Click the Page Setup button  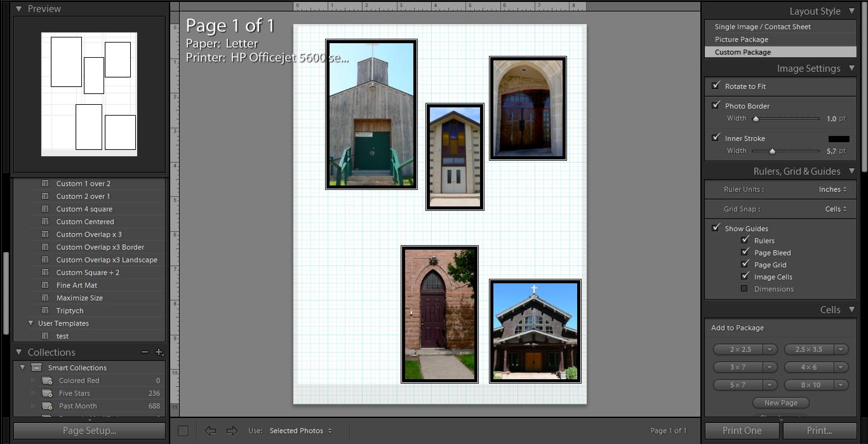point(89,431)
